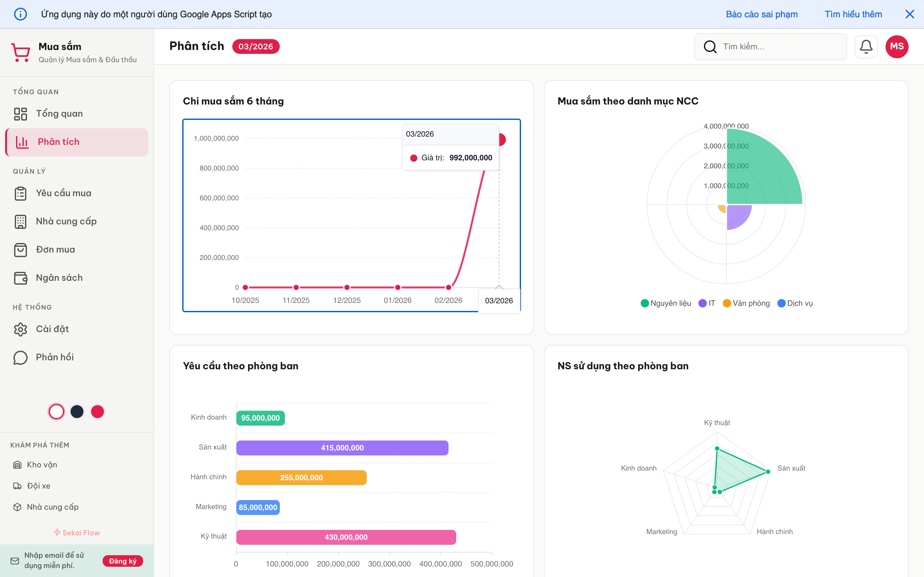924x577 pixels.
Task: Open the Nhà cung cấp building icon
Action: click(21, 221)
